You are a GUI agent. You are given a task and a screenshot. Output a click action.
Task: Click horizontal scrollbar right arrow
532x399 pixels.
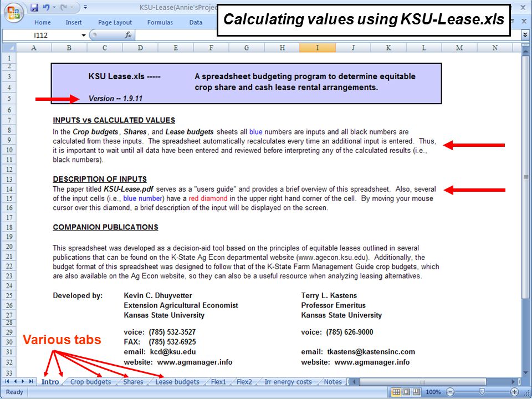click(513, 382)
